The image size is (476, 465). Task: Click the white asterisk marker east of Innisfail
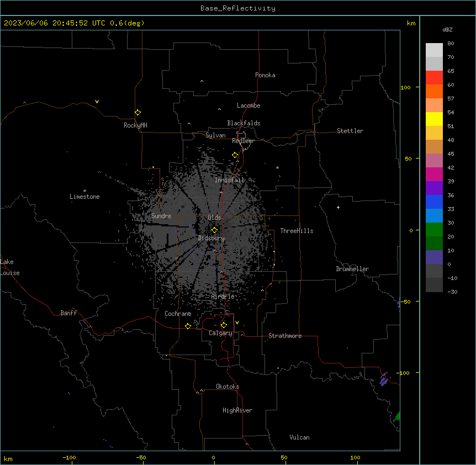(277, 167)
